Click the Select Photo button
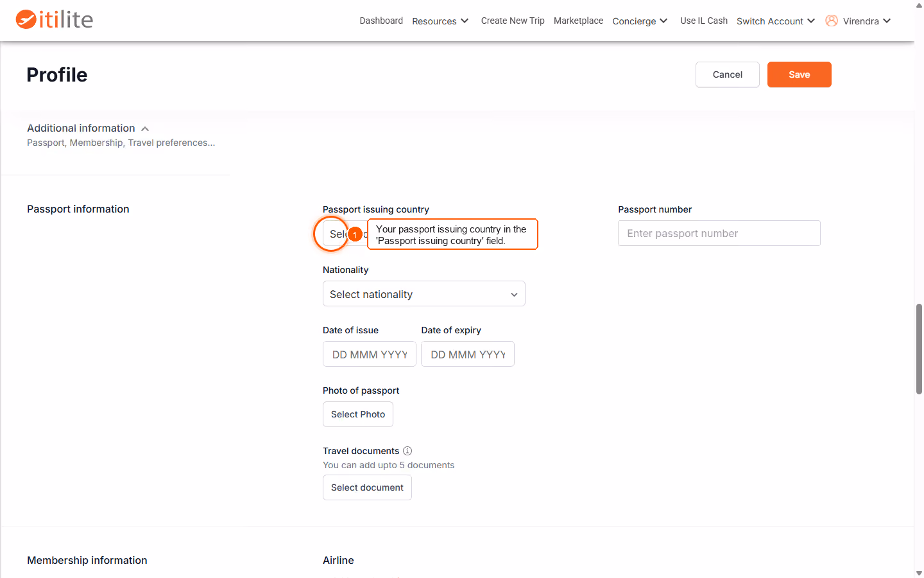 pyautogui.click(x=358, y=414)
